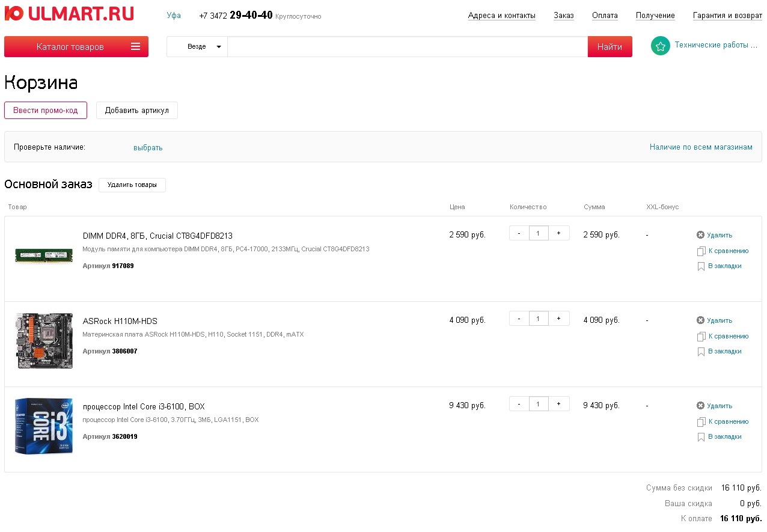
Task: Click delete icon for ASRock H110M-HDS row
Action: click(x=700, y=320)
